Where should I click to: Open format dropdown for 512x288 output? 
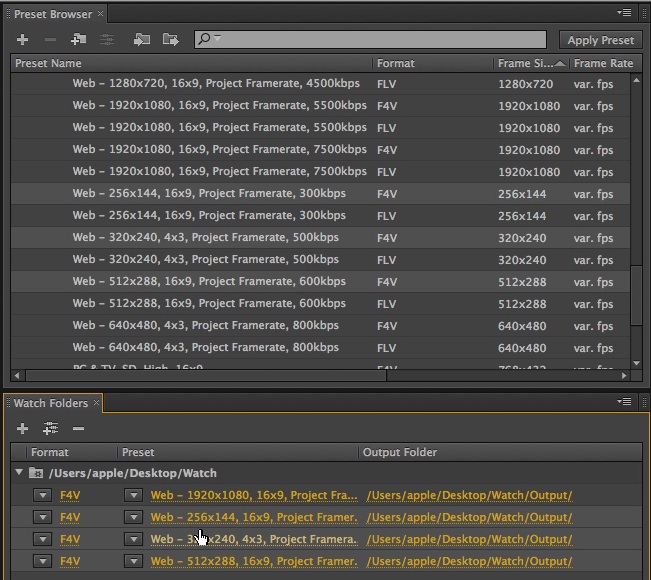[43, 561]
